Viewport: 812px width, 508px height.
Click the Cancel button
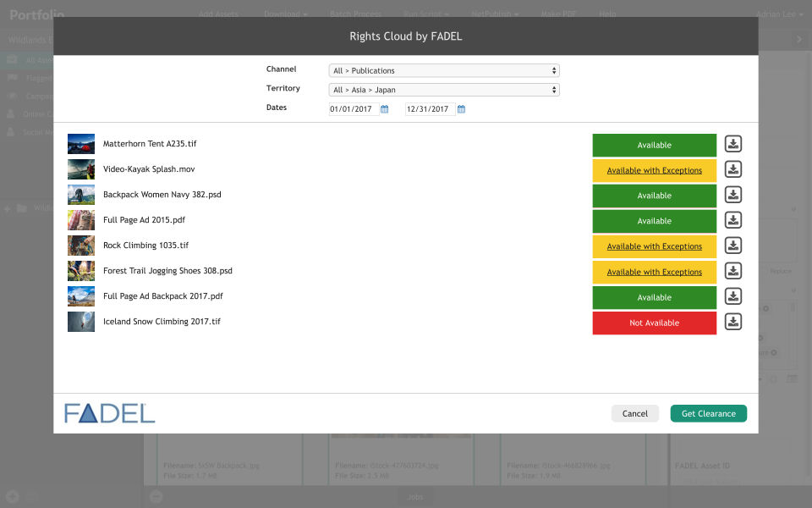[635, 414]
